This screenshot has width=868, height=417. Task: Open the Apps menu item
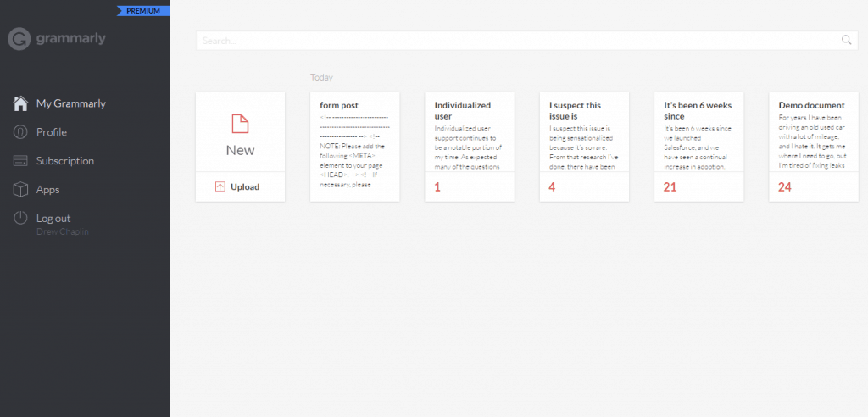(47, 190)
